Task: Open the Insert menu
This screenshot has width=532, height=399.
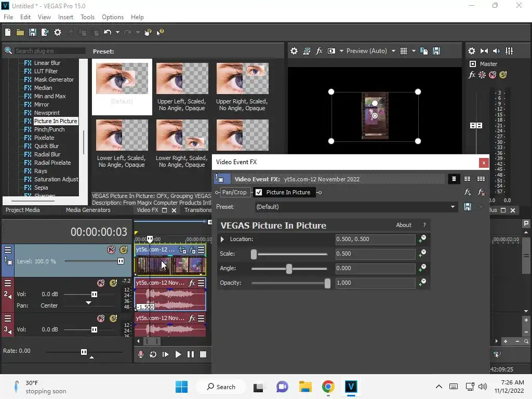Action: 65,17
